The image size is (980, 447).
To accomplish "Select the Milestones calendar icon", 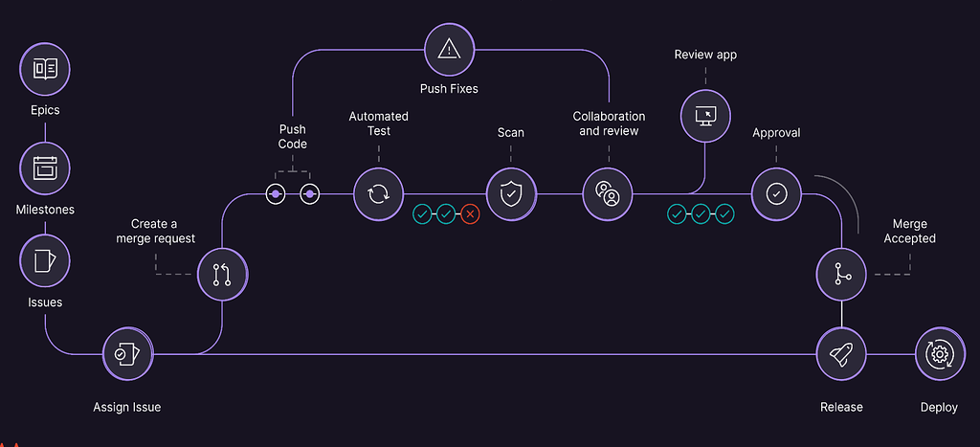I will pos(45,168).
